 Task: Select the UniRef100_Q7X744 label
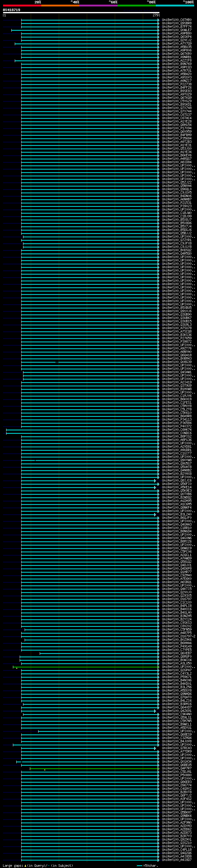176,111
